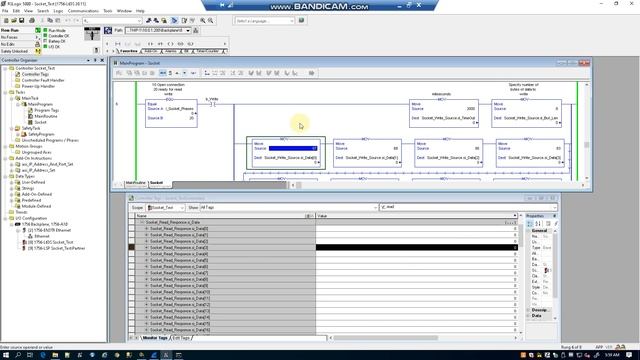Collapse the I/O Configuration tree node
Image resolution: width=640 pixels, height=360 pixels.
[5, 218]
